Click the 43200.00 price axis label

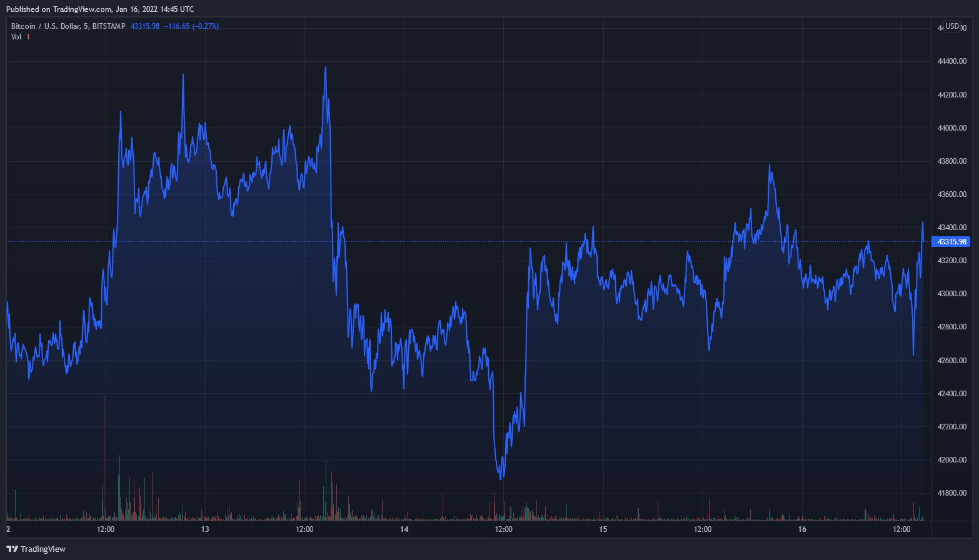952,261
